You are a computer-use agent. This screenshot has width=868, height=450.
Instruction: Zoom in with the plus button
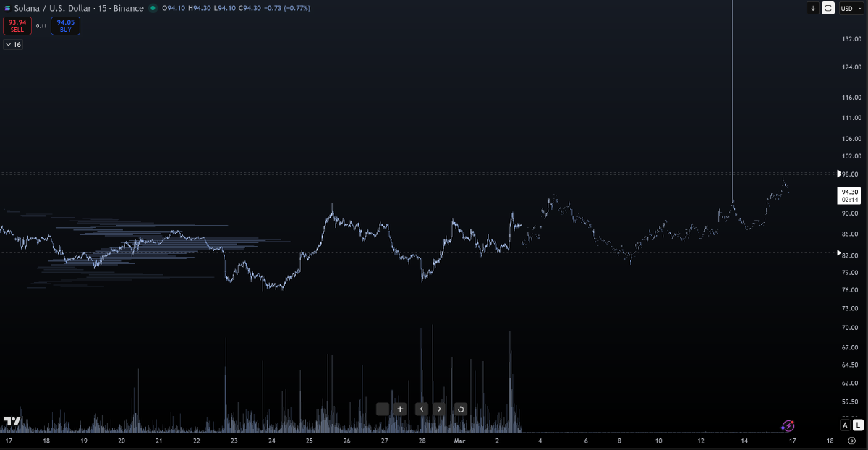pos(400,409)
